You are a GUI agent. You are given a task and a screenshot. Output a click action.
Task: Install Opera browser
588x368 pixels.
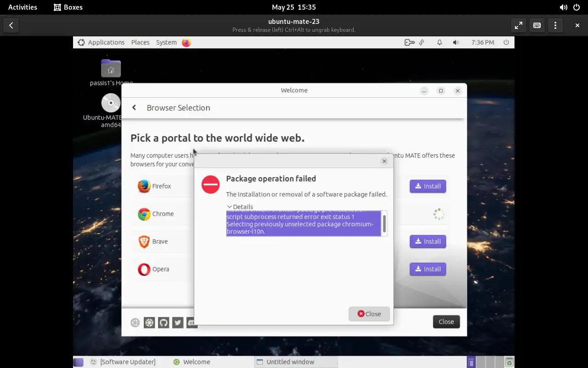[428, 269]
